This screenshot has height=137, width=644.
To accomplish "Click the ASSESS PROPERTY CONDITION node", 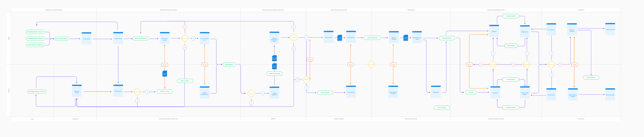I will 35,45.
